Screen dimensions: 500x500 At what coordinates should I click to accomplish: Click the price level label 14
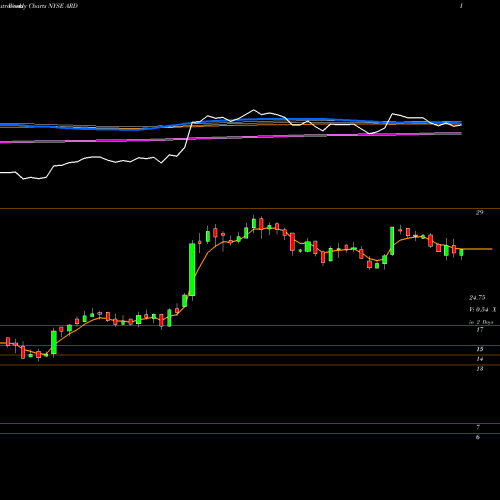[480, 359]
